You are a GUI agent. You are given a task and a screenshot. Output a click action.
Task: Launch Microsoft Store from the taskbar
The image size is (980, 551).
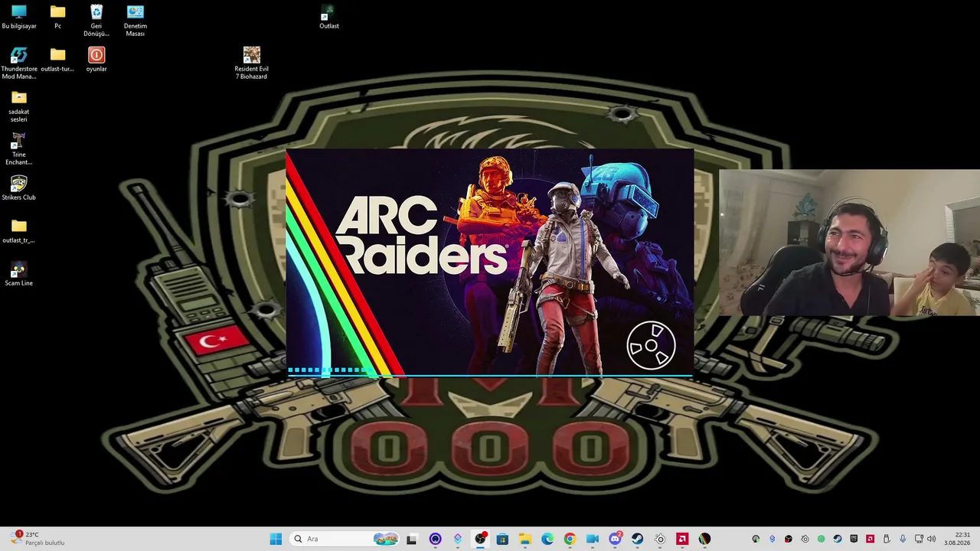(x=502, y=539)
